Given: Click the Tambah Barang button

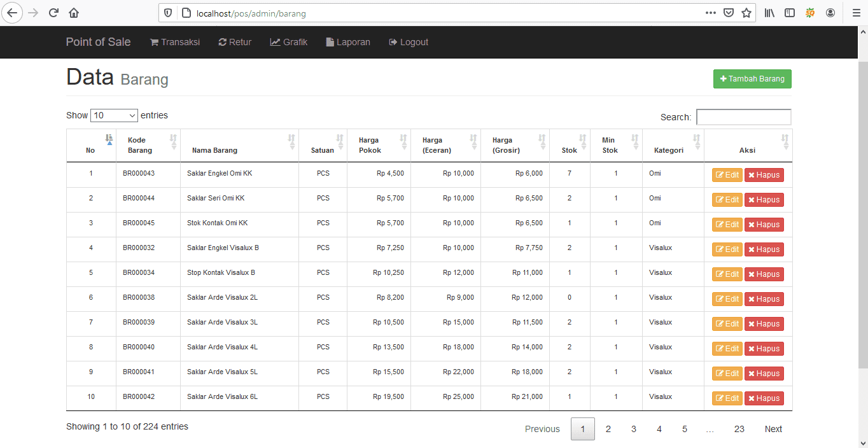Looking at the screenshot, I should coord(752,79).
